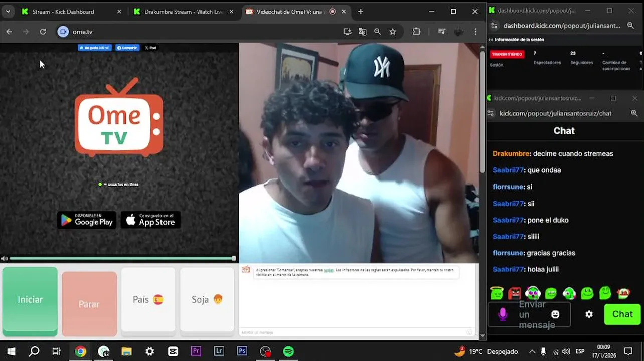Click the green Iniciar button
The image size is (644, 361).
30,301
